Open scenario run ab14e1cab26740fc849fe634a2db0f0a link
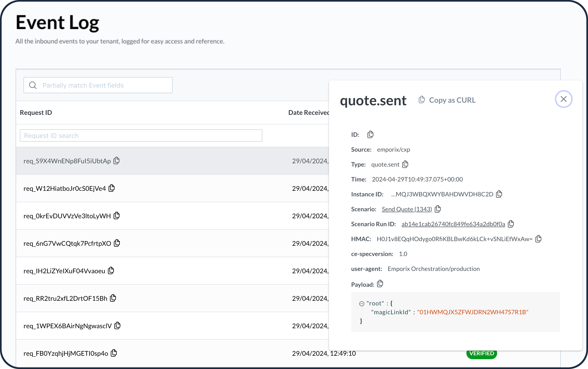 coord(453,224)
